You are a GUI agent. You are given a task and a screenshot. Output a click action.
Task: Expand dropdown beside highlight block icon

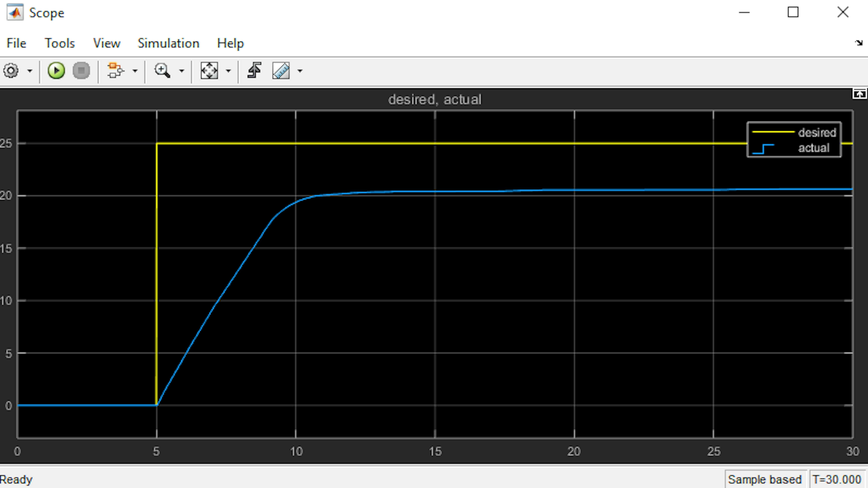pos(135,71)
